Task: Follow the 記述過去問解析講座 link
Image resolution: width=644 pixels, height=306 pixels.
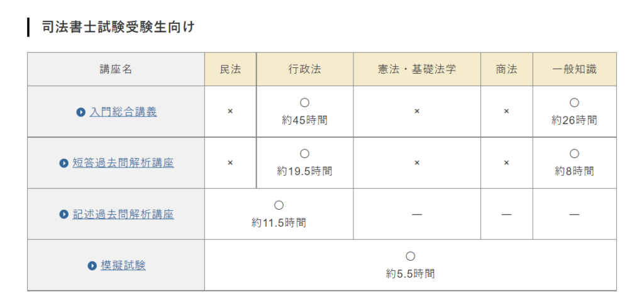Action: click(123, 214)
